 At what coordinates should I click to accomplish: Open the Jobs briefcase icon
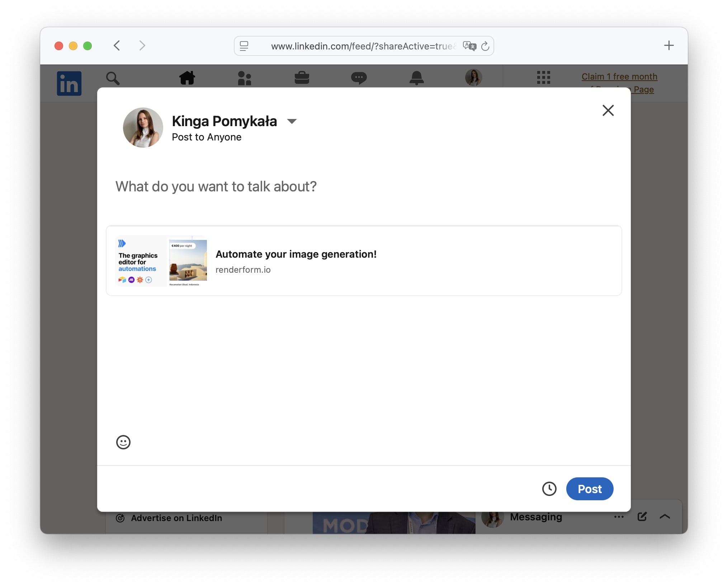(x=302, y=78)
